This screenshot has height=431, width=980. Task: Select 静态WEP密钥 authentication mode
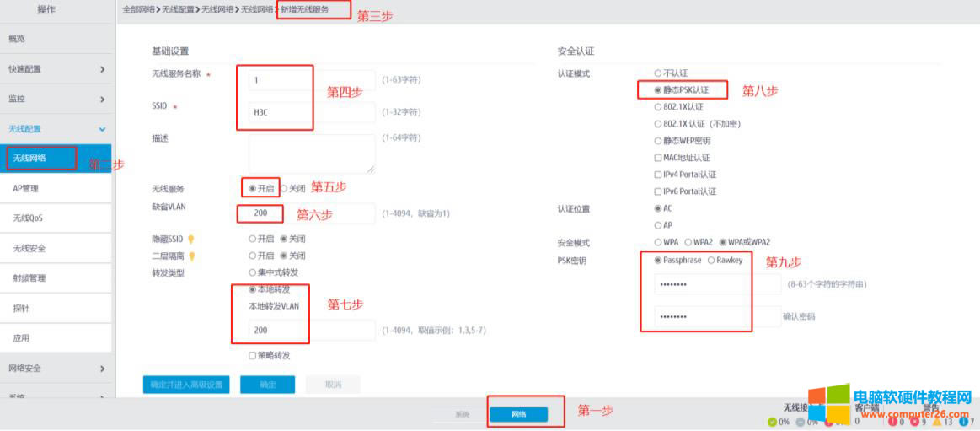coord(657,141)
